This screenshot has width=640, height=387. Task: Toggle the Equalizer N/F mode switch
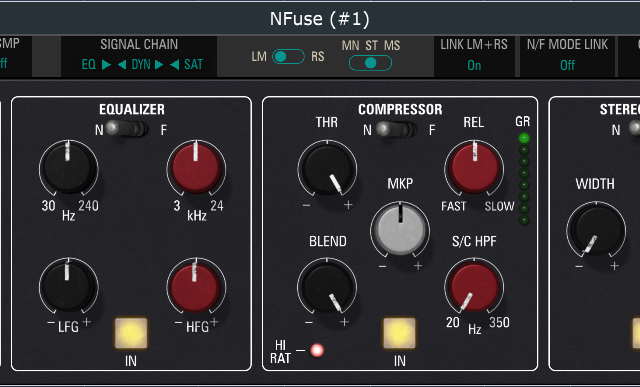pyautogui.click(x=126, y=129)
